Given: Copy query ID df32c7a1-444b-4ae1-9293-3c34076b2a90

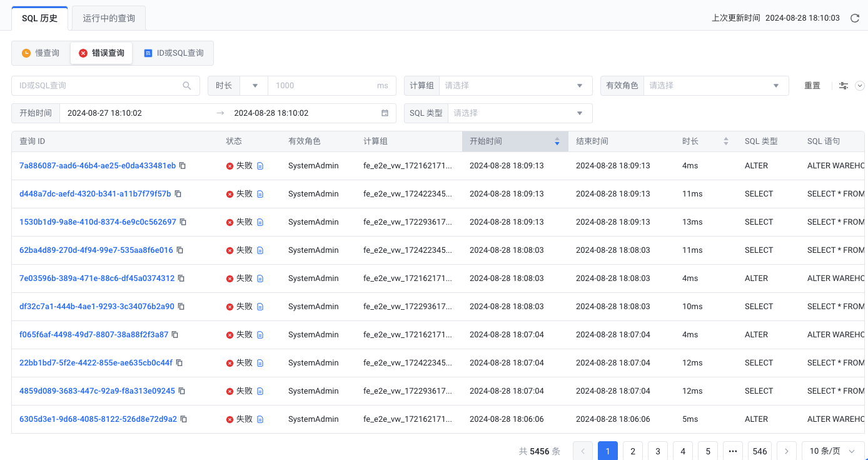Looking at the screenshot, I should click(181, 307).
